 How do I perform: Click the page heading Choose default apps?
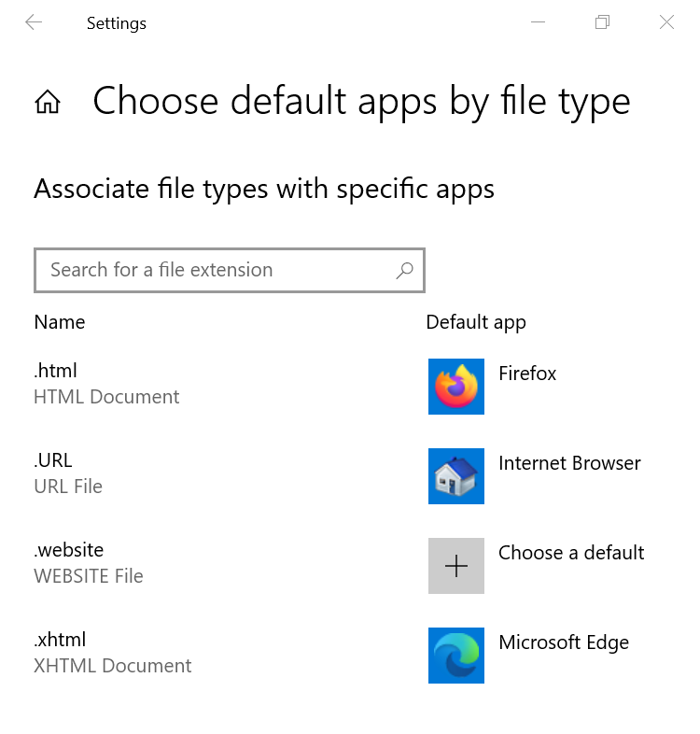tap(361, 102)
